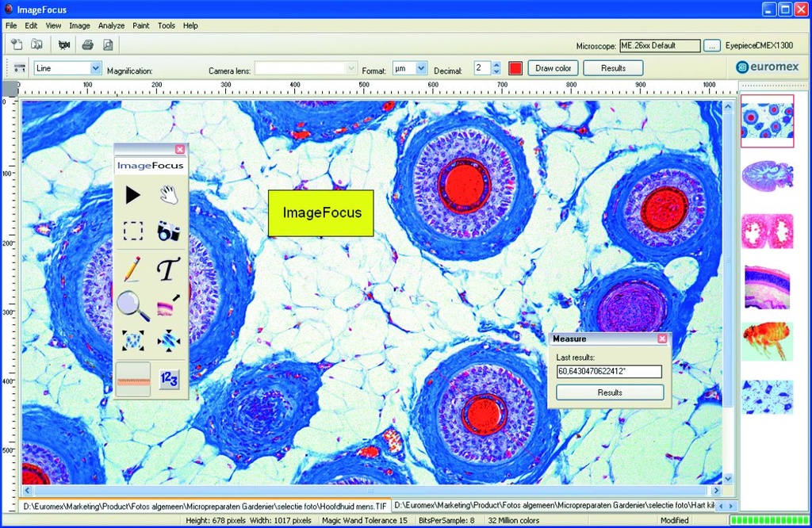The width and height of the screenshot is (812, 528).
Task: Switch to the Hoofdhuid mens.TIF tab
Action: pos(205,506)
